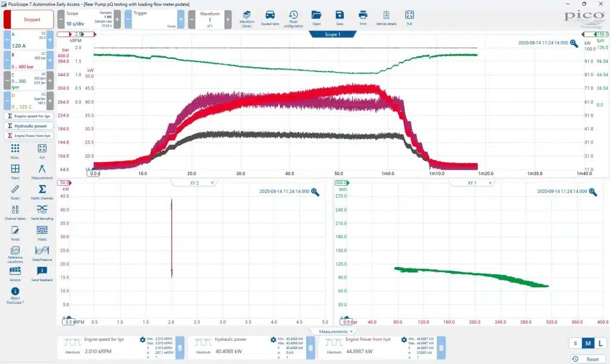Open Channel C settings panel
Viewport: 610px width, 364px height.
tap(29, 80)
